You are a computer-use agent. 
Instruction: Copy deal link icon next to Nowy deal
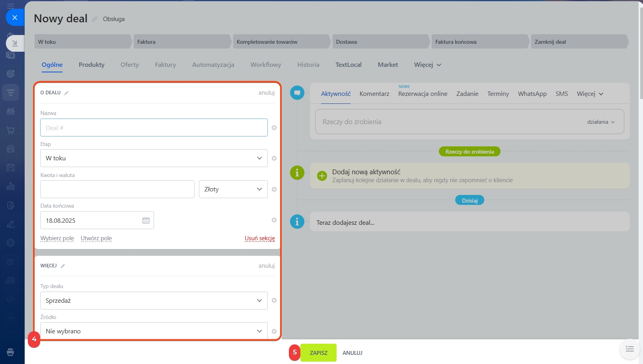95,19
